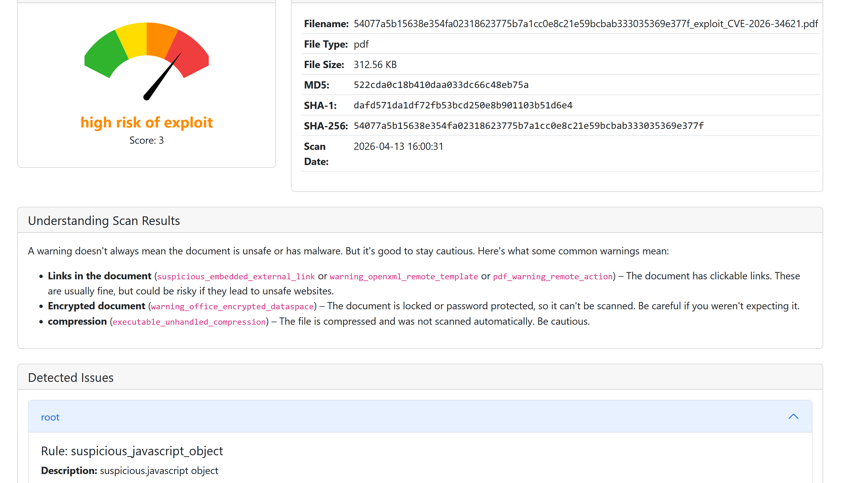The height and width of the screenshot is (483, 868).
Task: Click the Understanding Scan Results header
Action: click(104, 220)
